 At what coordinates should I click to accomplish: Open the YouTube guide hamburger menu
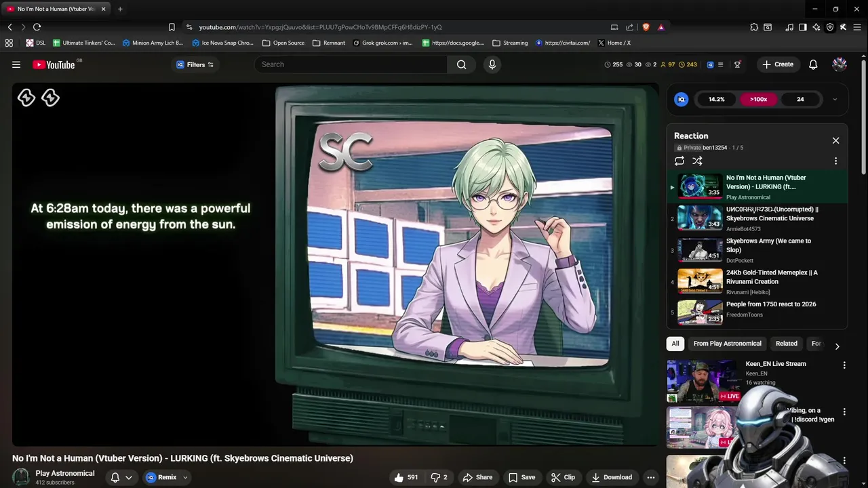(16, 64)
